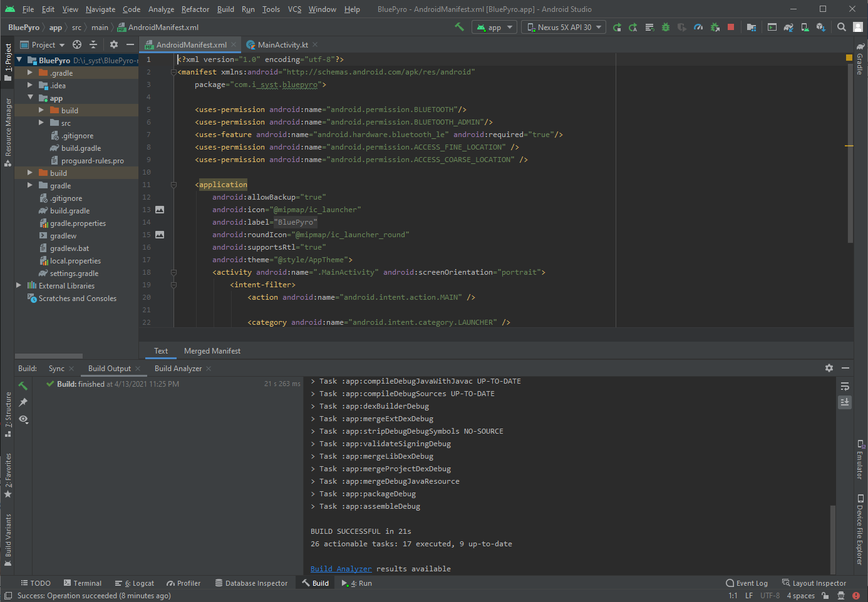The image size is (868, 602).
Task: Click the Project tree horizontal scrollbar
Action: click(49, 355)
